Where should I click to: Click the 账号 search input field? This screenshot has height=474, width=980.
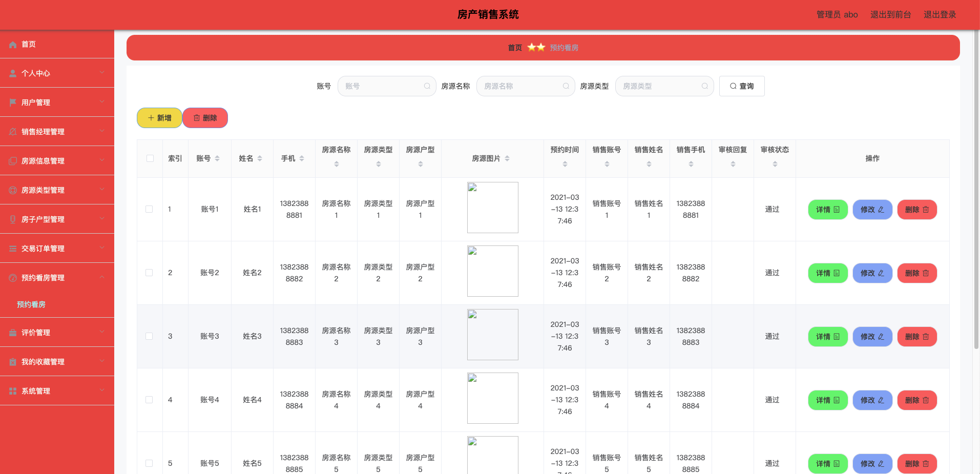click(387, 86)
